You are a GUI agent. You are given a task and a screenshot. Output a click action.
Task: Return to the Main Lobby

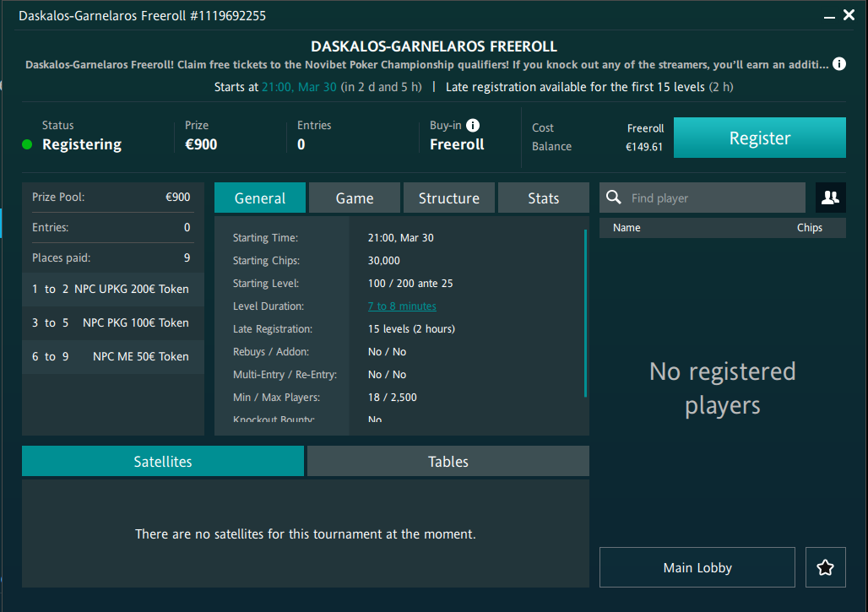click(697, 567)
